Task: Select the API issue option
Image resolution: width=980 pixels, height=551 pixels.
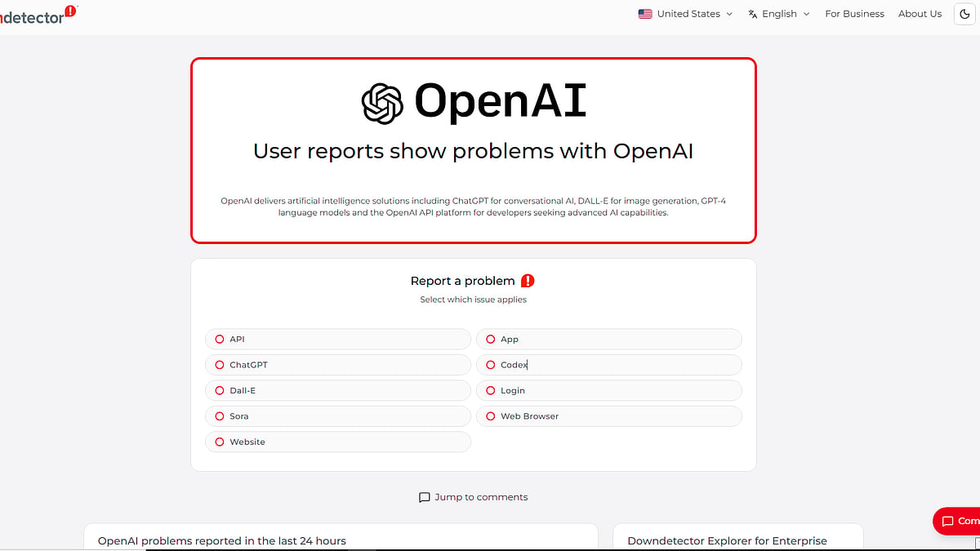Action: coord(338,339)
